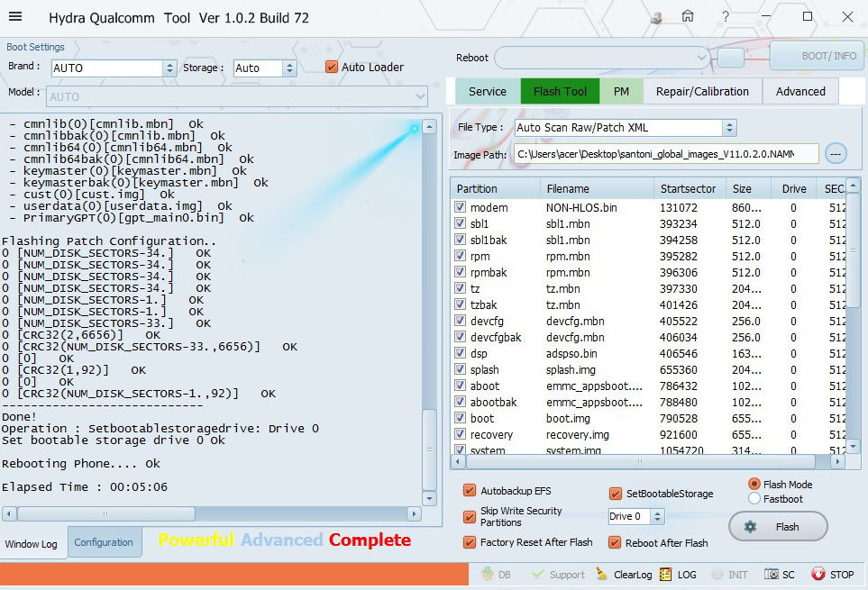Click the Image Path input field
Image resolution: width=868 pixels, height=590 pixels.
(x=666, y=154)
